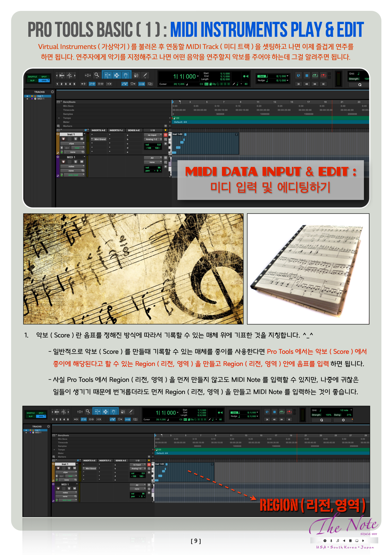Select the Grabber hand tool in upper screenshot
392x555 pixels.
tap(126, 75)
